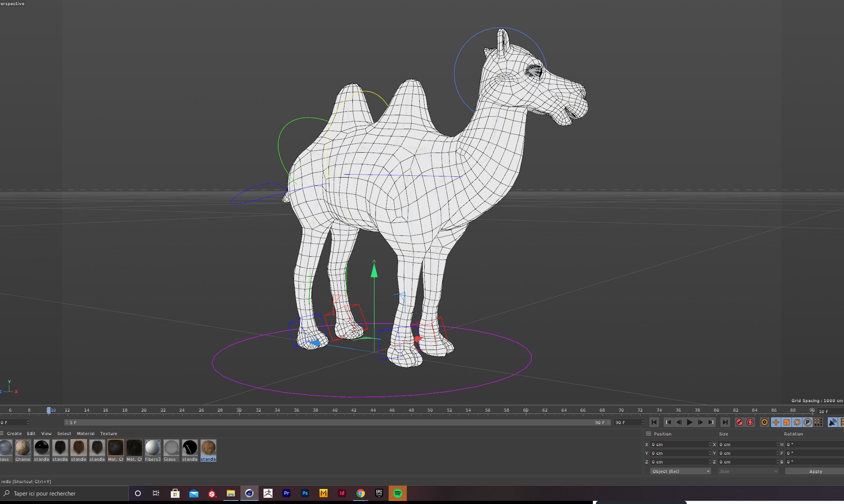The width and height of the screenshot is (844, 504).
Task: Open the Texture menu
Action: [x=108, y=434]
